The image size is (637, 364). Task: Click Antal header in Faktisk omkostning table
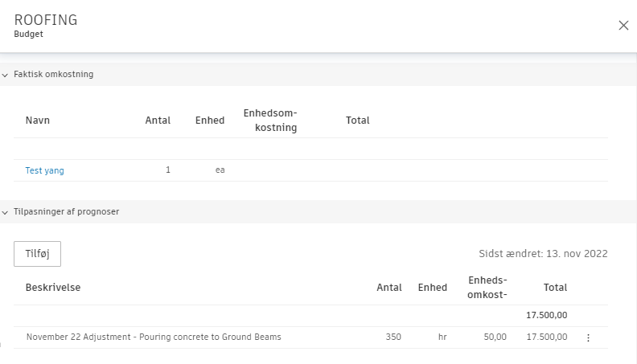point(158,121)
